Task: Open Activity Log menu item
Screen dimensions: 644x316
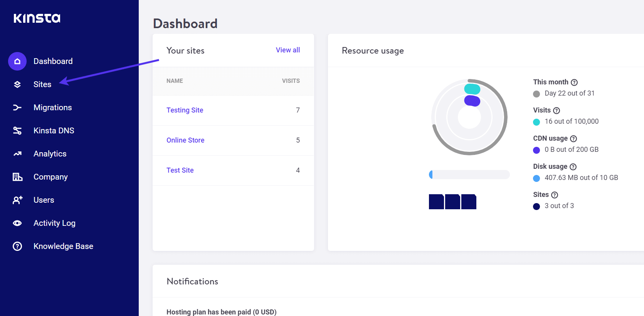Action: [54, 223]
